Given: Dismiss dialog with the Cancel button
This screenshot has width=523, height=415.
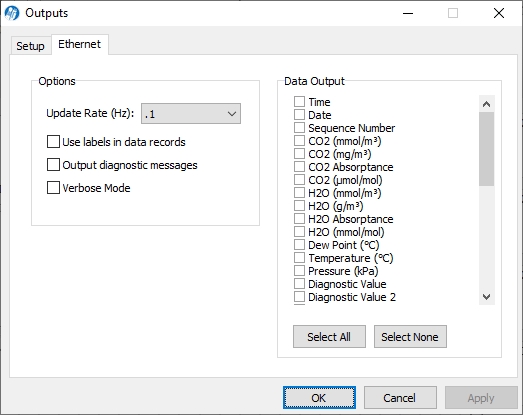Looking at the screenshot, I should click(400, 398).
